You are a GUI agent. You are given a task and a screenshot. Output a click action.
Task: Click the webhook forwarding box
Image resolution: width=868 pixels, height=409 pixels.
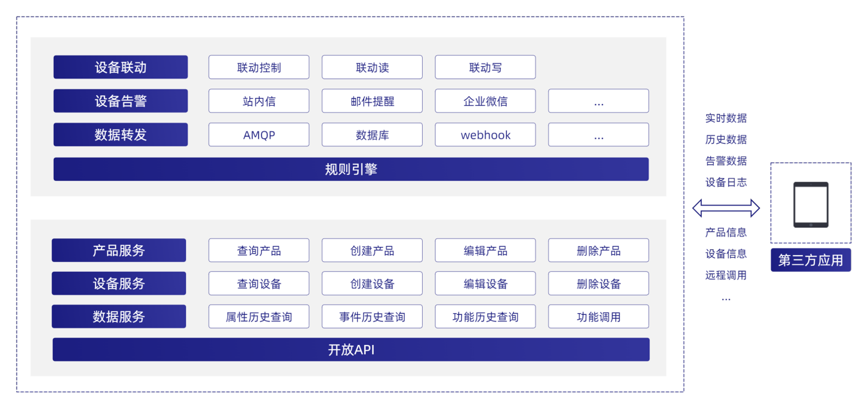[x=485, y=135]
